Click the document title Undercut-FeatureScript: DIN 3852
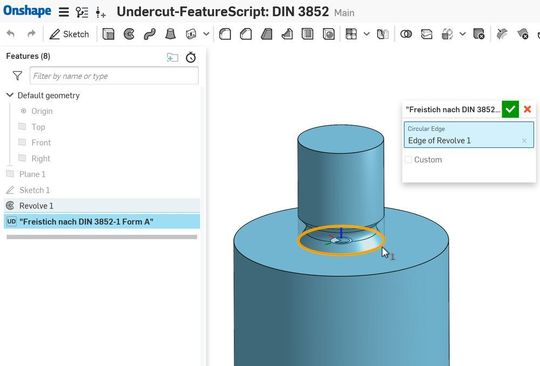Viewport: 540px width, 366px height. click(x=223, y=12)
